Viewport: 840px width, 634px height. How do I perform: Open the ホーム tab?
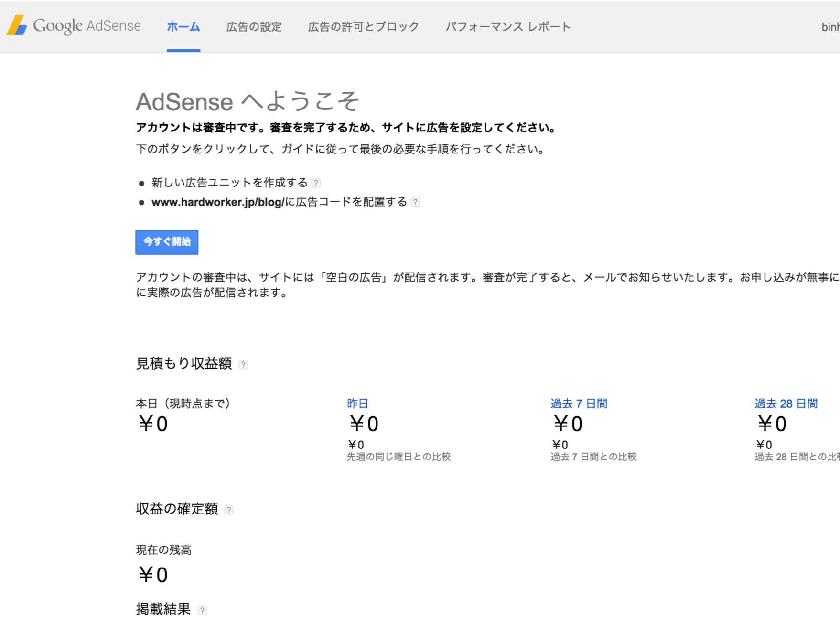point(183,27)
